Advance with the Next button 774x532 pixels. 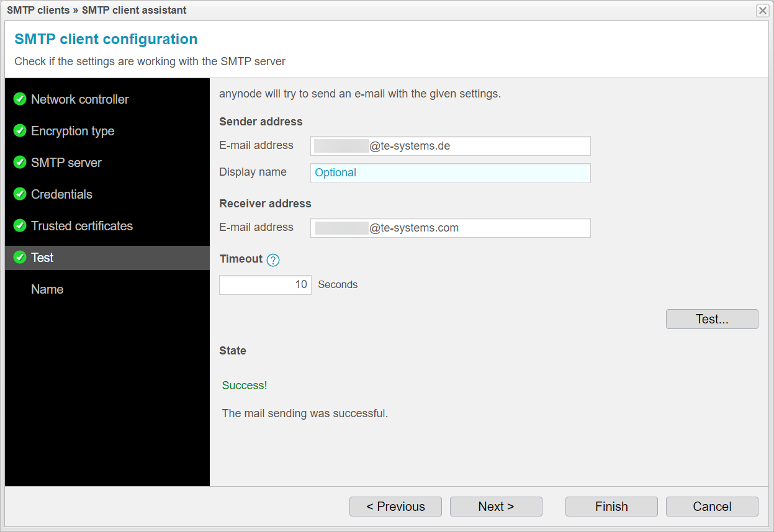tap(496, 506)
